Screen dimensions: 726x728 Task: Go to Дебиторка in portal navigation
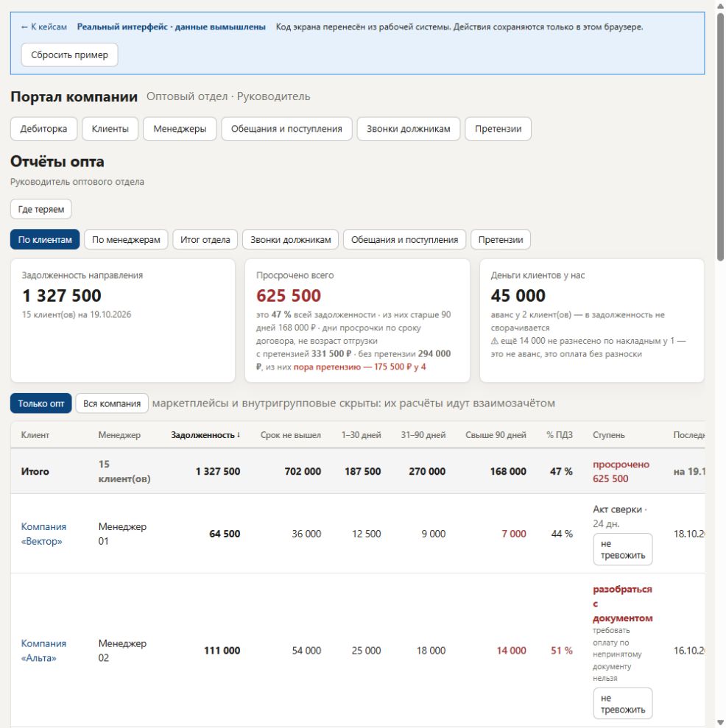click(x=43, y=129)
